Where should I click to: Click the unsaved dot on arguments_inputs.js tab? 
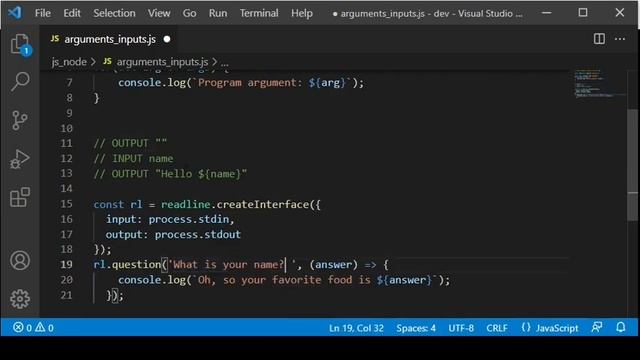[x=167, y=39]
